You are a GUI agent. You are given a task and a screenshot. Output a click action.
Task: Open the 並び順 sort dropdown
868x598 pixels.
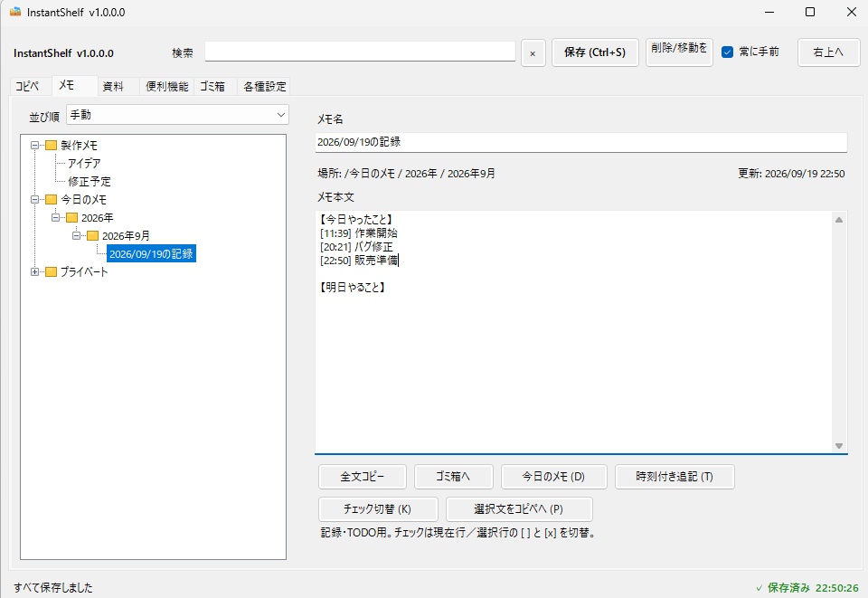pyautogui.click(x=177, y=115)
